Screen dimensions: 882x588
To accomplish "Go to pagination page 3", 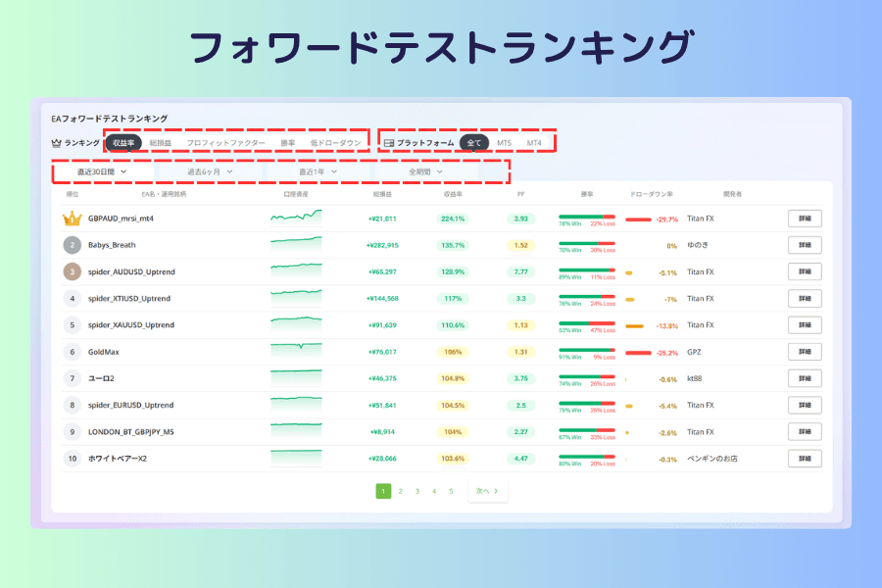I will [x=417, y=491].
